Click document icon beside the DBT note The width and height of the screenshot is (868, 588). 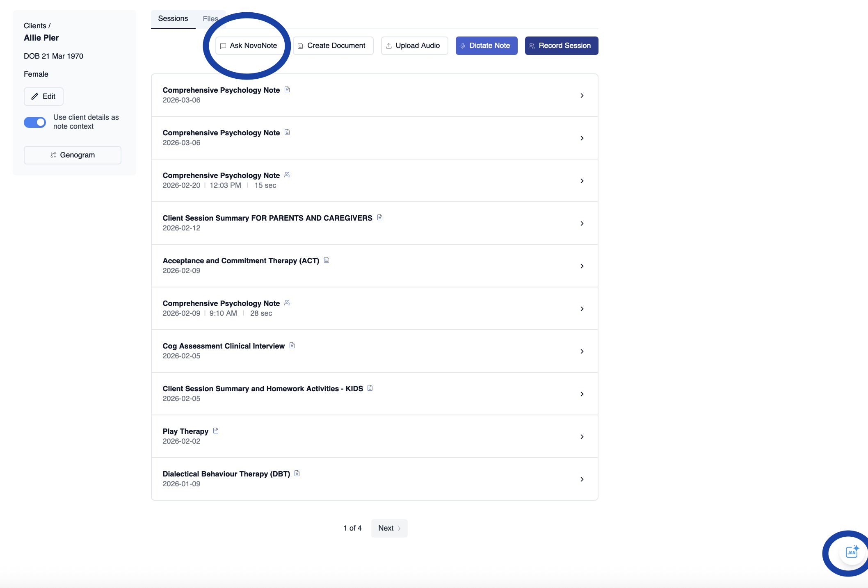click(297, 473)
